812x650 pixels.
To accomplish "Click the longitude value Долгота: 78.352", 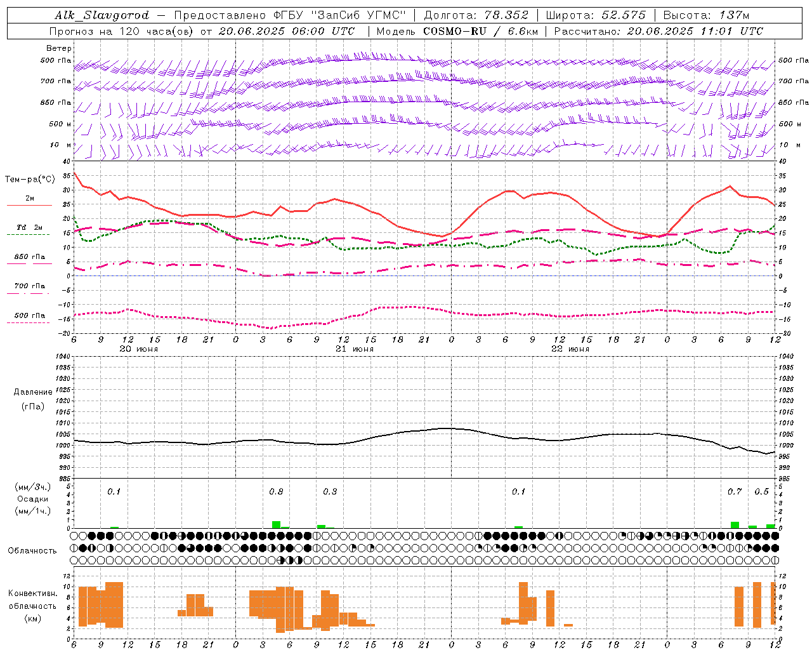I will coord(475,15).
